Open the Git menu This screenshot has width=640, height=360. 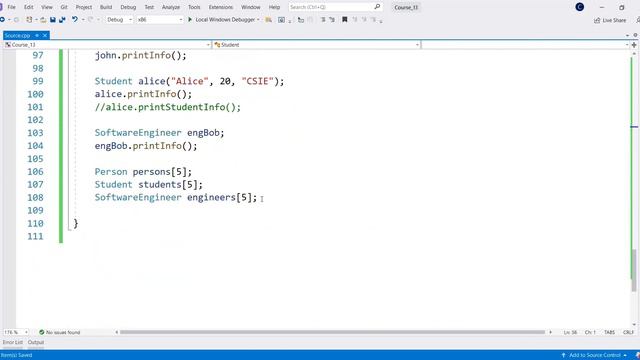point(64,7)
